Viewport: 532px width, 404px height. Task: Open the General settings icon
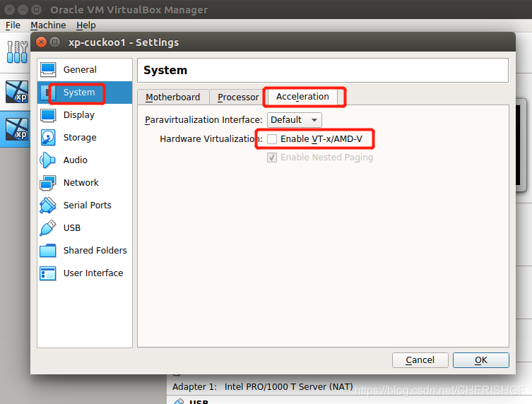(x=48, y=69)
